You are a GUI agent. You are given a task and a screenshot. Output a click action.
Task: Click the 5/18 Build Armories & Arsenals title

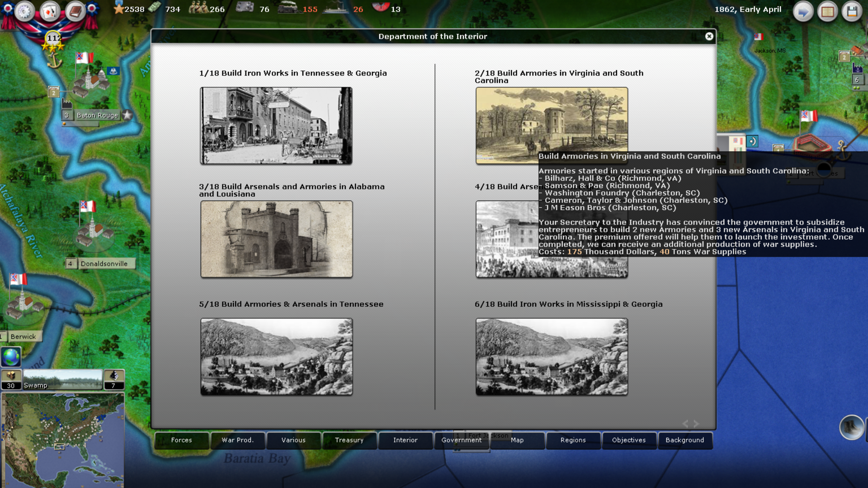click(291, 304)
